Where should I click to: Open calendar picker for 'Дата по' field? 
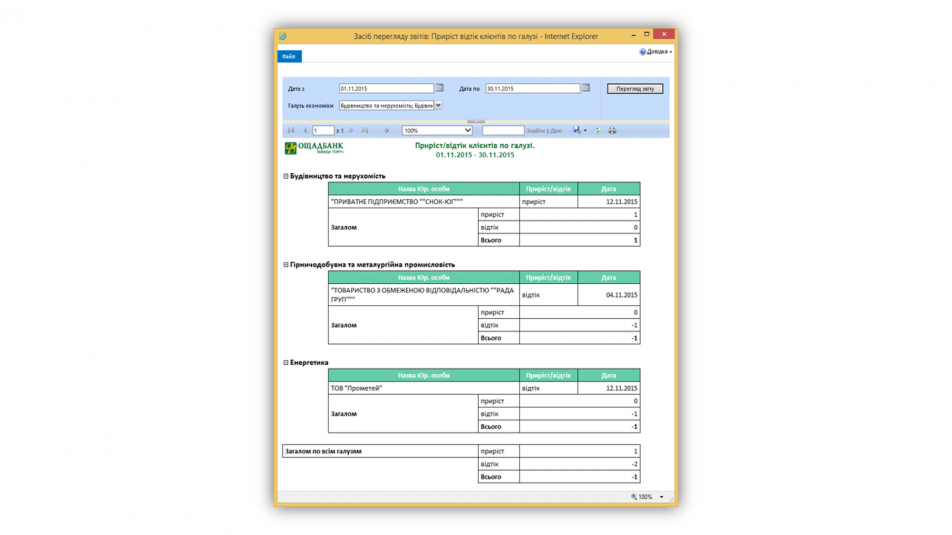pos(586,88)
